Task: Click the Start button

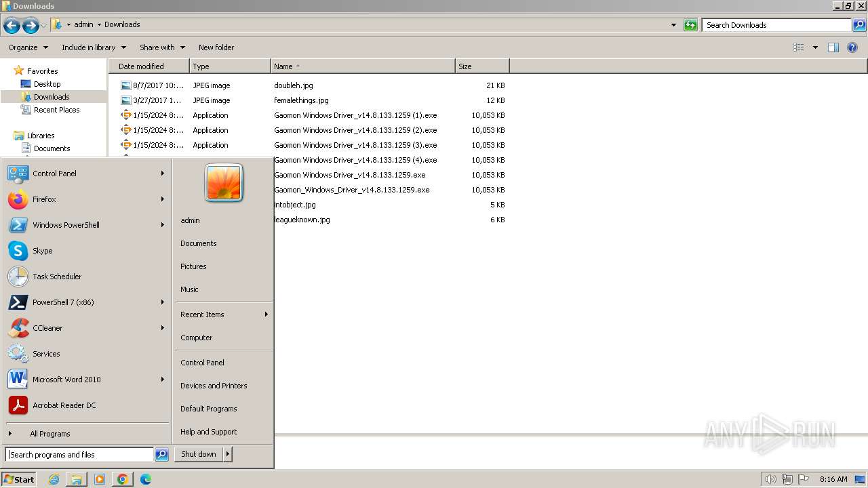Action: pyautogui.click(x=19, y=479)
